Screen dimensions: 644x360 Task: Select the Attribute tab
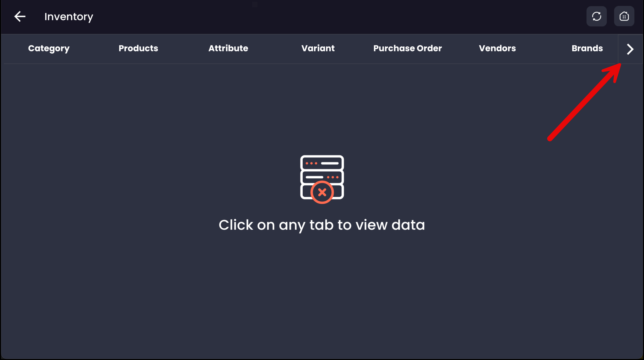(x=228, y=48)
